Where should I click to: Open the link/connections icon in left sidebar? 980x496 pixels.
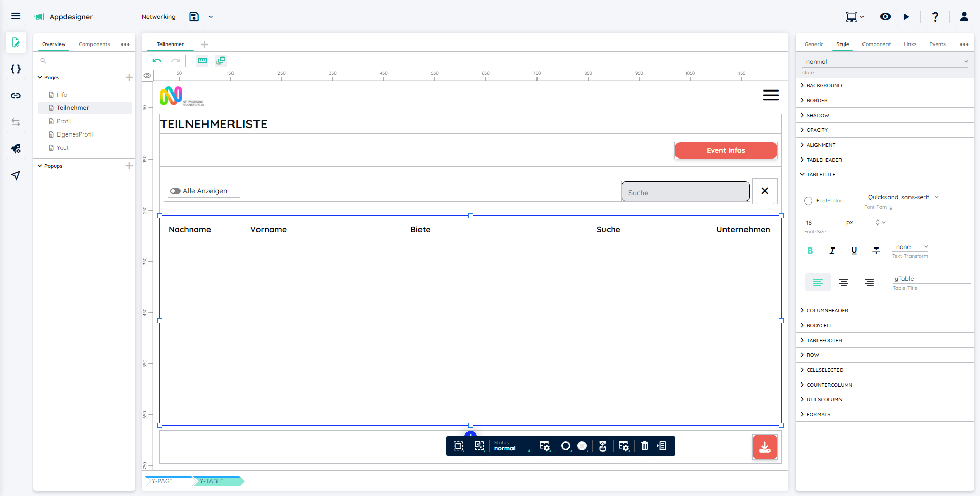[x=16, y=96]
